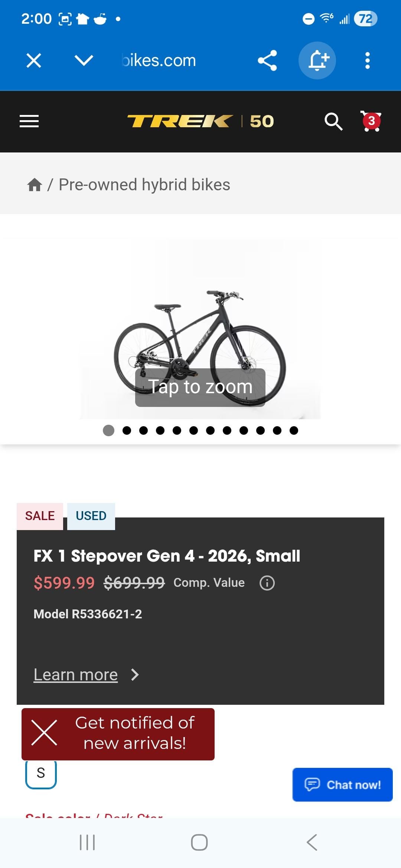Open the hamburger navigation menu

click(x=29, y=121)
